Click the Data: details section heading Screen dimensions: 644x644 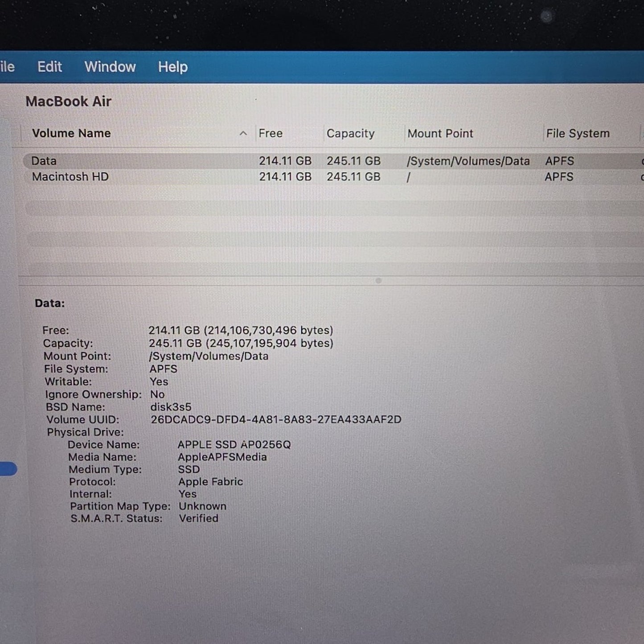click(x=50, y=303)
